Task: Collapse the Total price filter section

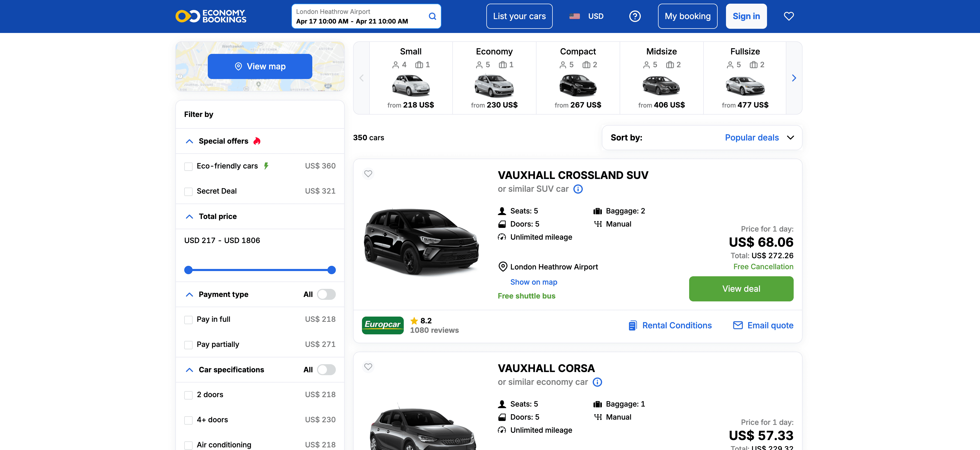Action: click(x=189, y=217)
